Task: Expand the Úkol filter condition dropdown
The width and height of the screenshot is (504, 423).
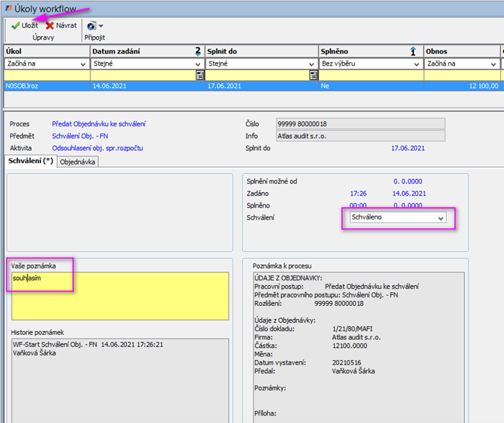Action: pyautogui.click(x=82, y=64)
